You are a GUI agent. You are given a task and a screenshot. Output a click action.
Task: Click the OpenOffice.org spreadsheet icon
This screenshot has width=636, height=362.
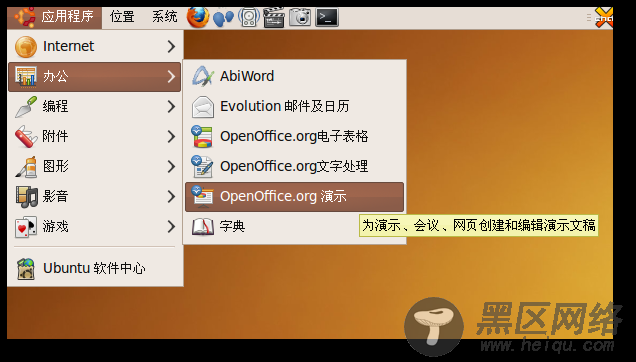point(202,136)
